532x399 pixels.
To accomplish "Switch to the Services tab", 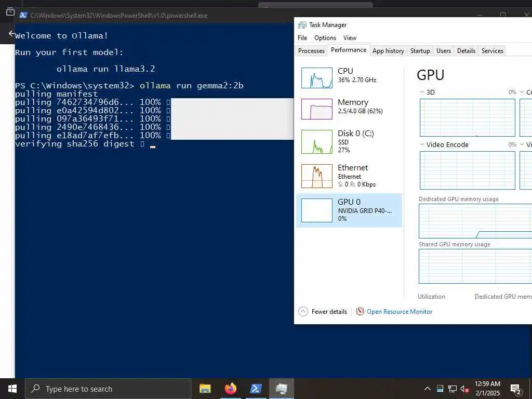I will coord(493,50).
